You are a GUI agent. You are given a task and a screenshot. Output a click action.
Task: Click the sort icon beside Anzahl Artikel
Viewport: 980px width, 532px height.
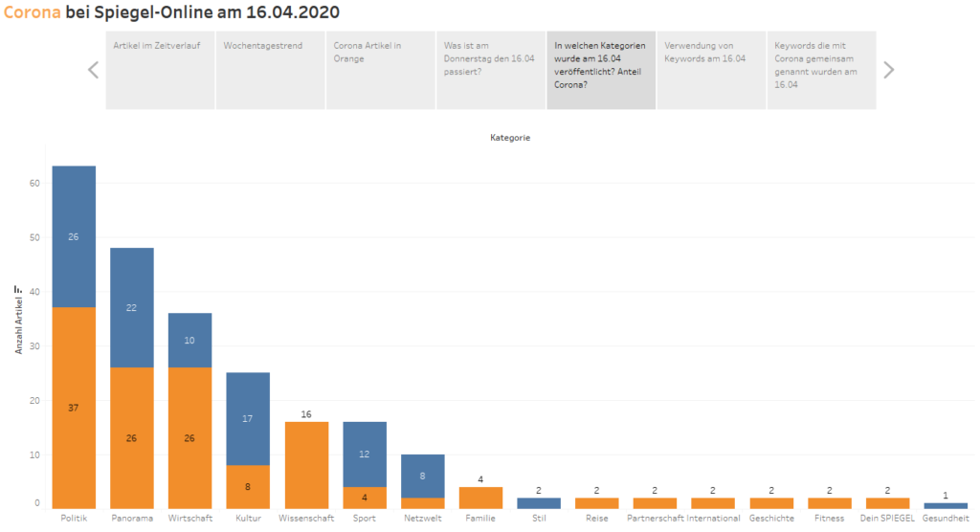coord(18,290)
